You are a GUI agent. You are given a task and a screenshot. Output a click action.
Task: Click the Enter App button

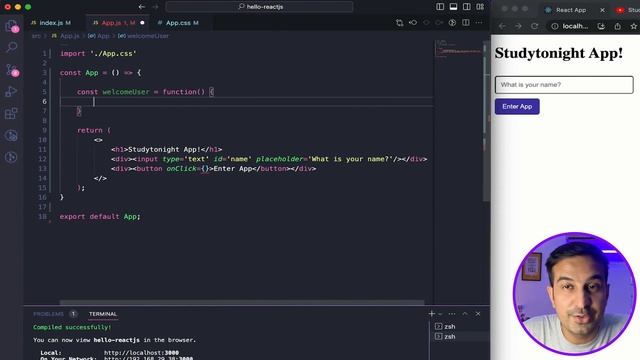[x=517, y=107]
